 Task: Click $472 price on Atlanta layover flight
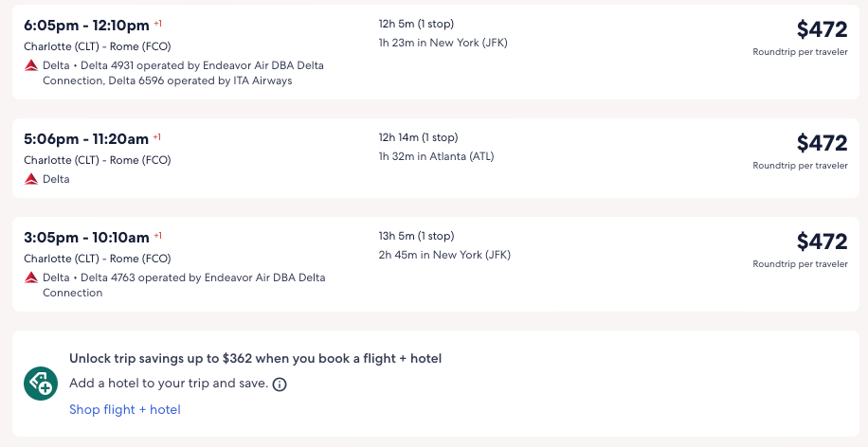[x=822, y=143]
